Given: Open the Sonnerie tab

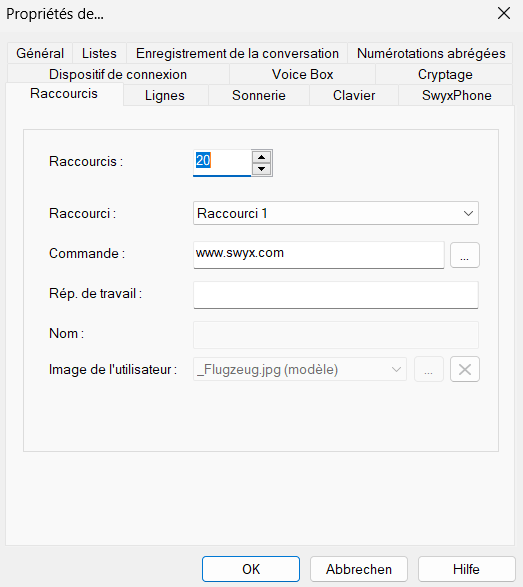Looking at the screenshot, I should point(259,95).
